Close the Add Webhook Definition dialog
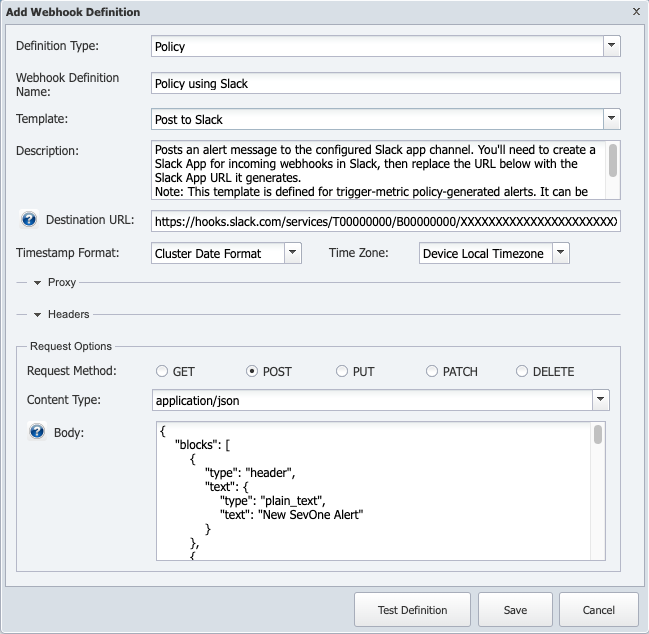Image resolution: width=649 pixels, height=634 pixels. point(637,12)
